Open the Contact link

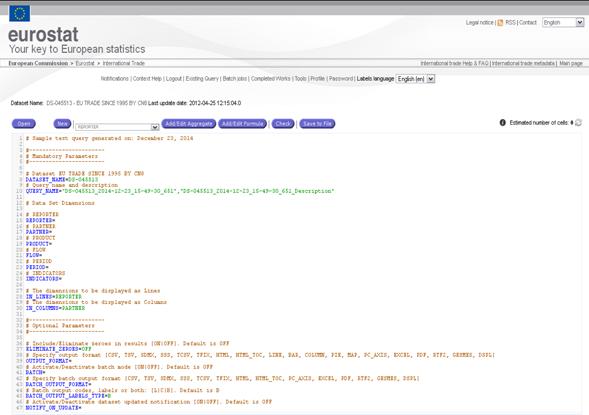point(528,23)
